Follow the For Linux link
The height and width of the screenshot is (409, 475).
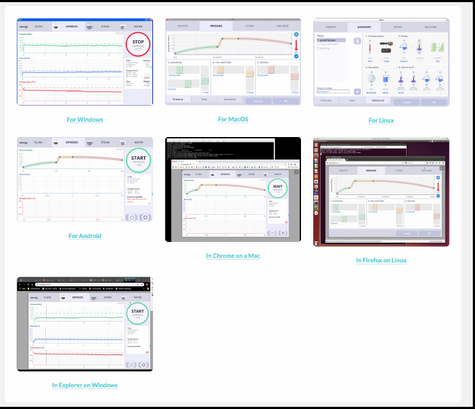point(381,120)
